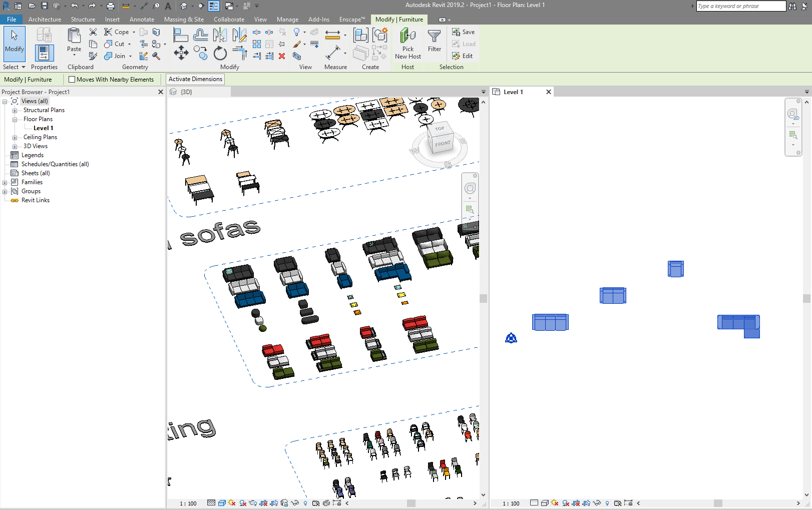Select the Move tool
Screen dimensions: 812x510
pyautogui.click(x=181, y=53)
